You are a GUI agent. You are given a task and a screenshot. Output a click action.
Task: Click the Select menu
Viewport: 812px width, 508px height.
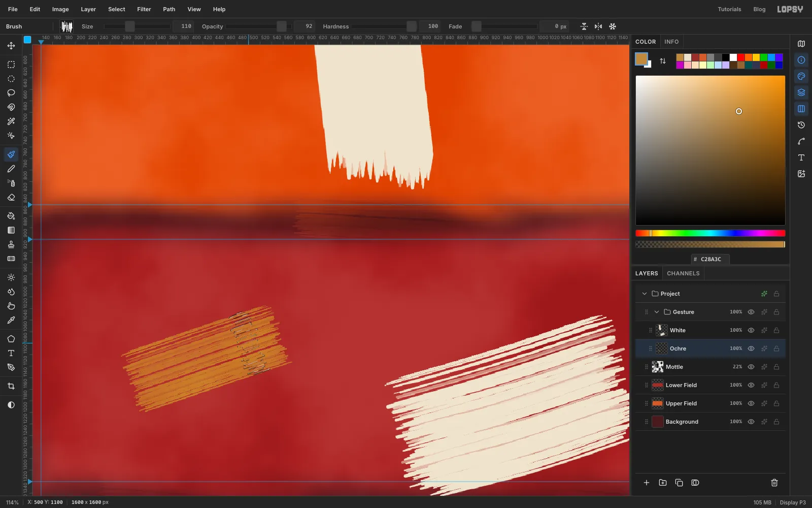117,9
